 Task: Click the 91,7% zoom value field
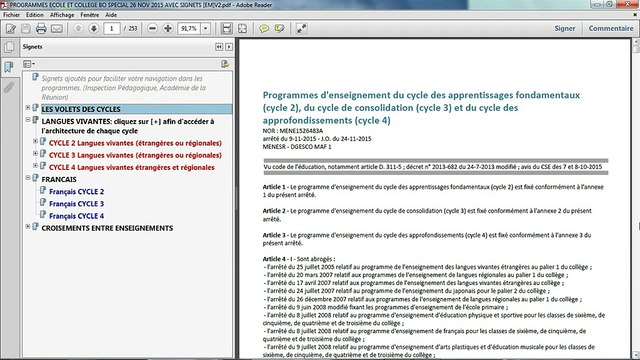(x=189, y=29)
